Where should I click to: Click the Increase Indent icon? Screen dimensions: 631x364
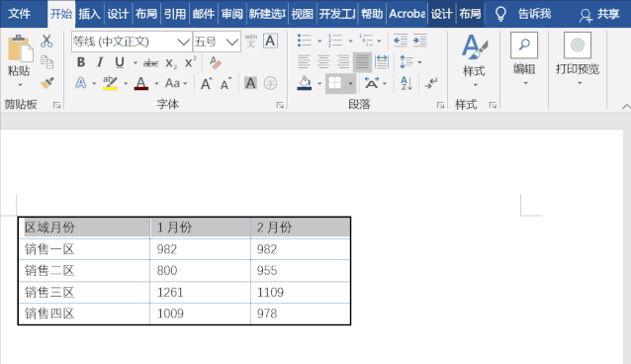(419, 41)
